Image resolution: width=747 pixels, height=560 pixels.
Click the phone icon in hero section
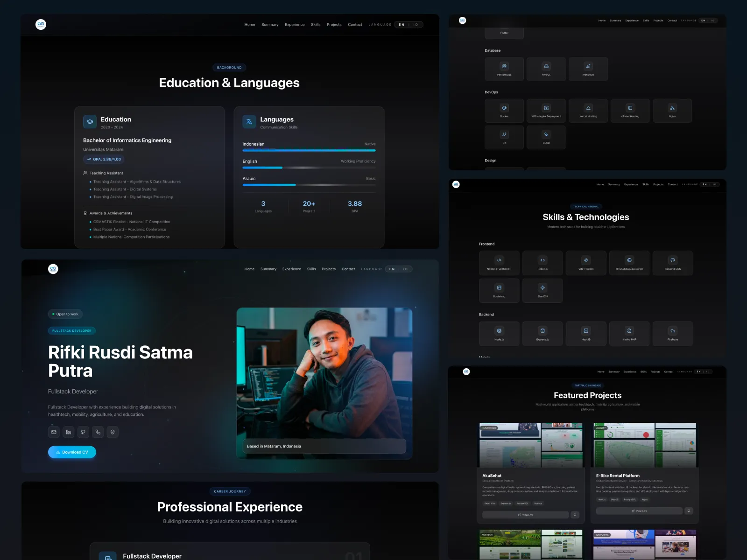point(98,432)
